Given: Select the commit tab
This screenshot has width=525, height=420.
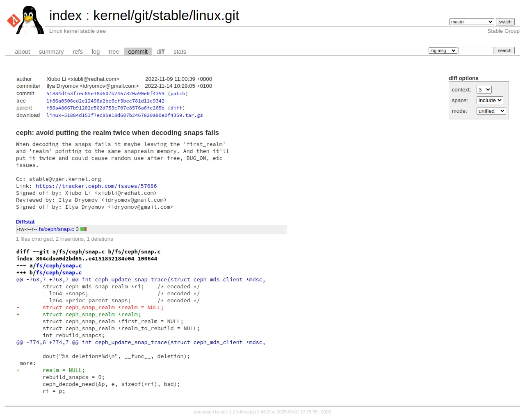Looking at the screenshot, I should 138,52.
